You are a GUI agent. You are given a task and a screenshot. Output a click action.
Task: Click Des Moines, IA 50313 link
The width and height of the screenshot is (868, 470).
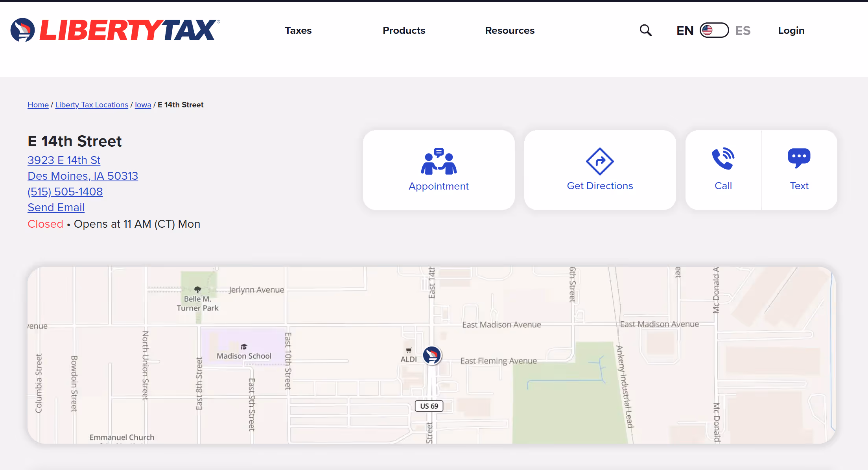click(x=83, y=176)
